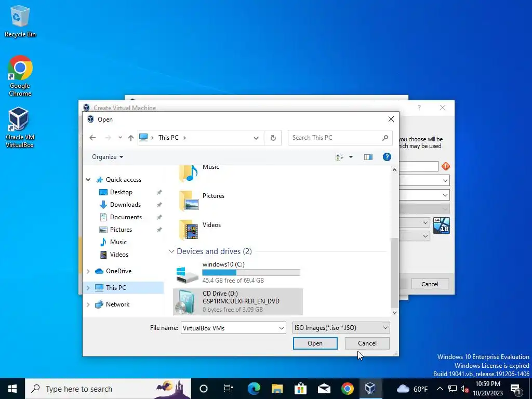Select Music in the navigation pane
532x399 pixels.
(118, 242)
